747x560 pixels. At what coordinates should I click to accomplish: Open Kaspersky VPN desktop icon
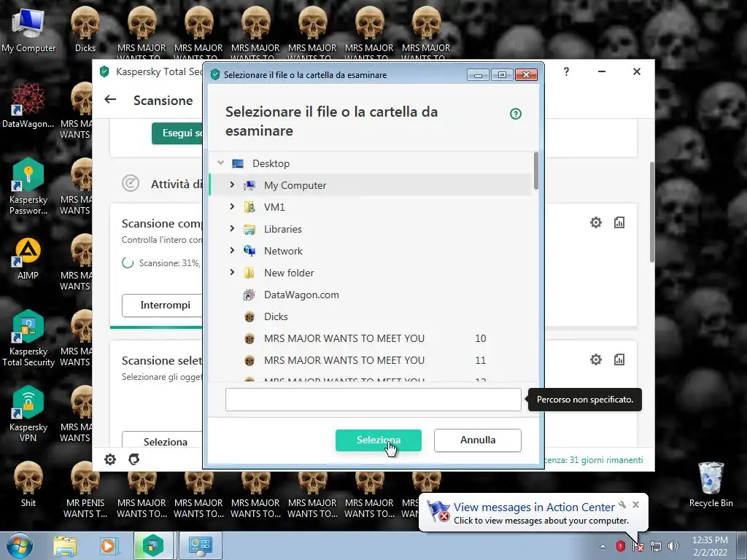tap(28, 414)
